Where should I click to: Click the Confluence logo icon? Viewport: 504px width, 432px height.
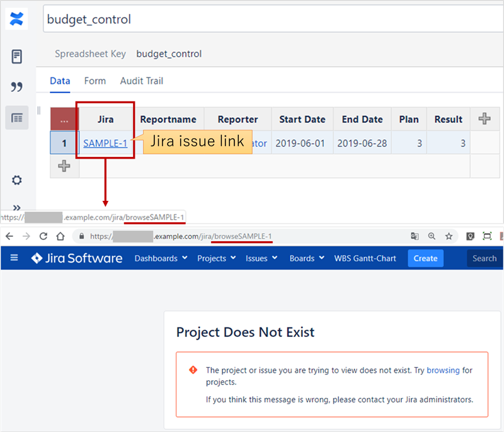[16, 19]
